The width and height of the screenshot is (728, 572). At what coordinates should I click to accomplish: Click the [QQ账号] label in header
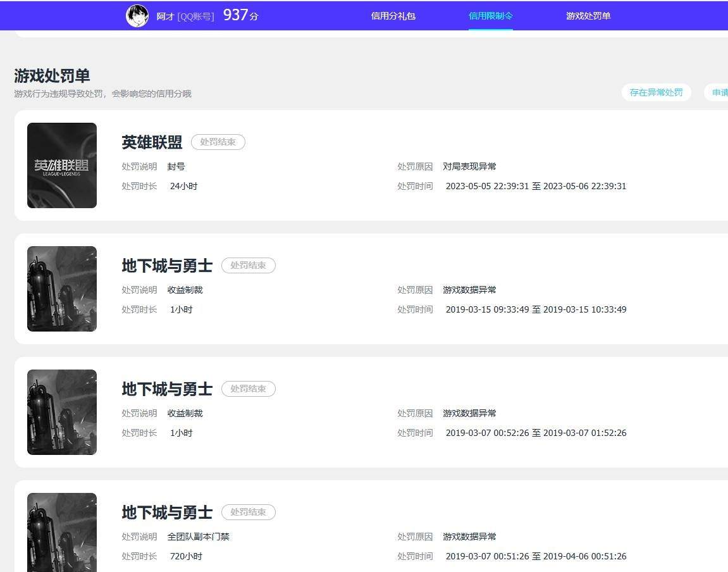195,16
